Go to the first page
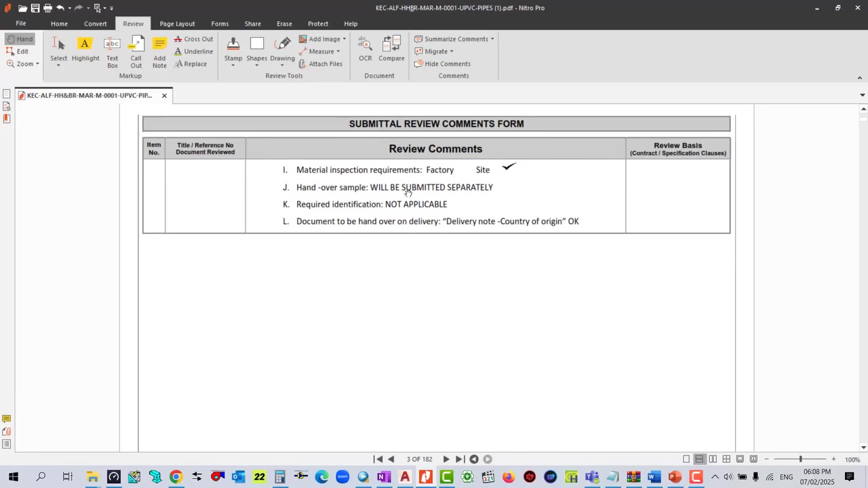 tap(378, 460)
